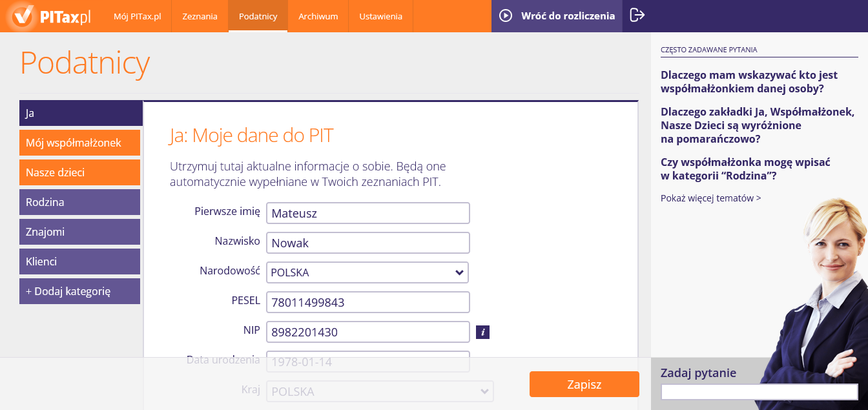Switch to the Zeznania tab
The width and height of the screenshot is (868, 410).
pos(200,15)
